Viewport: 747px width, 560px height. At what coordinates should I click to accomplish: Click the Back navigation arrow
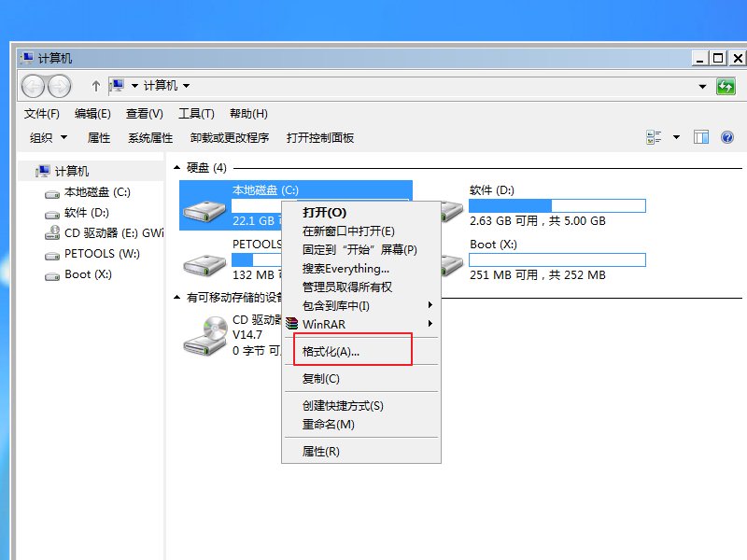click(32, 86)
